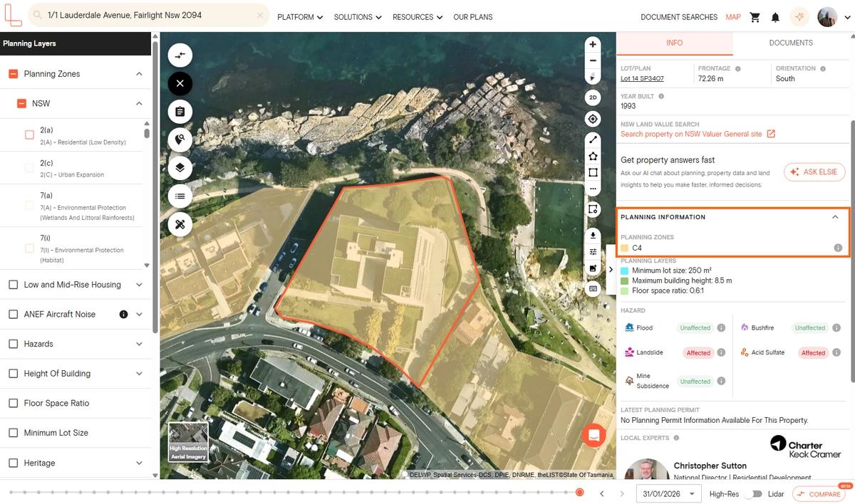Switch map to 2D view
855x504 pixels.
[x=592, y=98]
